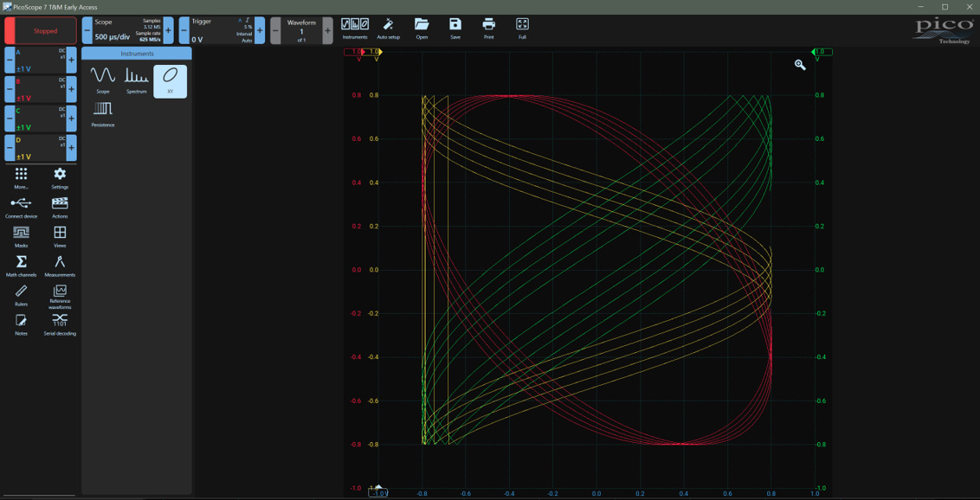Viewport: 980px width, 500px height.
Task: Expand the More... menu
Action: pyautogui.click(x=21, y=177)
